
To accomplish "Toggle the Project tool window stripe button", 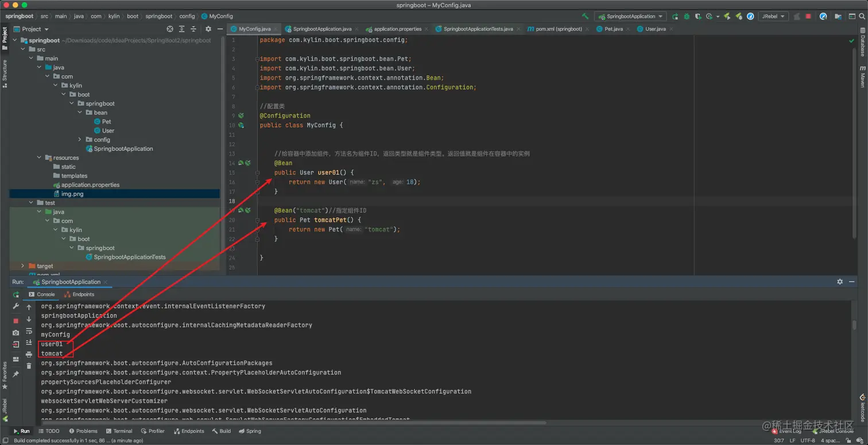I will click(x=5, y=38).
